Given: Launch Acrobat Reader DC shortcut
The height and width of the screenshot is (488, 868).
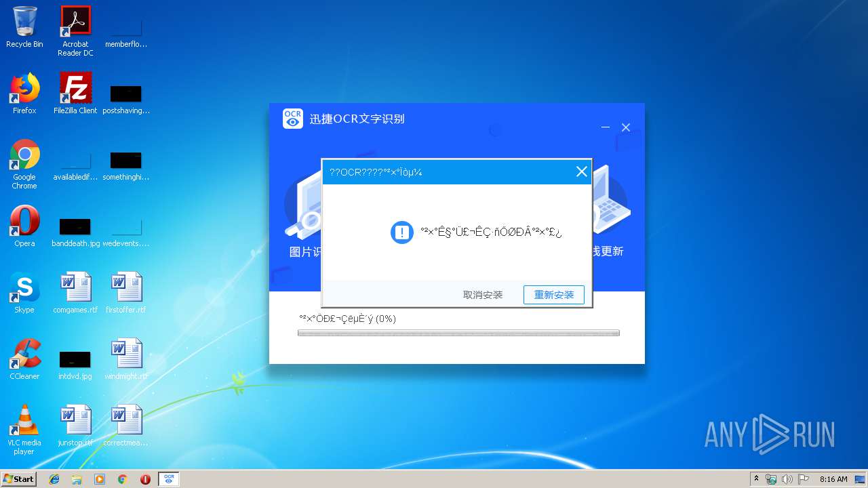Looking at the screenshot, I should [x=75, y=30].
